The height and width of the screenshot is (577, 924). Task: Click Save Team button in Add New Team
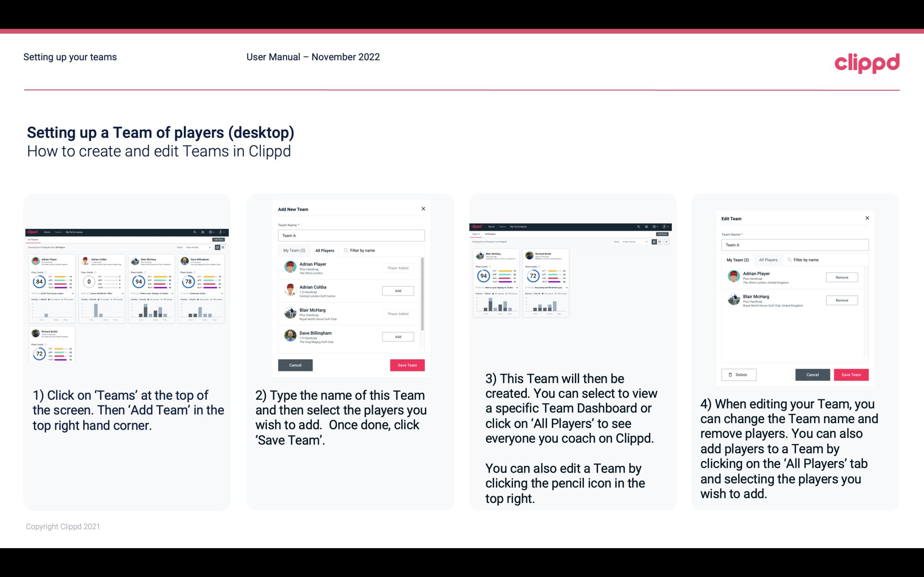407,364
